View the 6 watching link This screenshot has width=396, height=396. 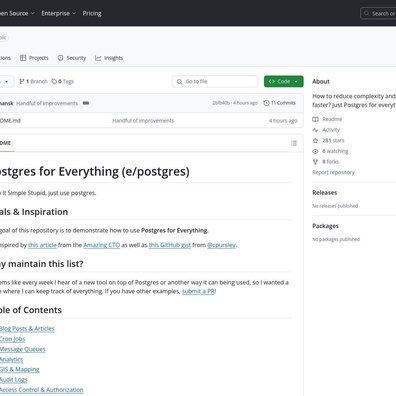pyautogui.click(x=335, y=151)
